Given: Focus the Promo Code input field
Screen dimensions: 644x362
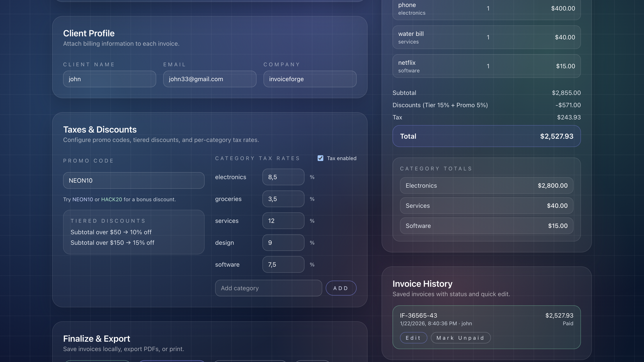Looking at the screenshot, I should pos(133,180).
